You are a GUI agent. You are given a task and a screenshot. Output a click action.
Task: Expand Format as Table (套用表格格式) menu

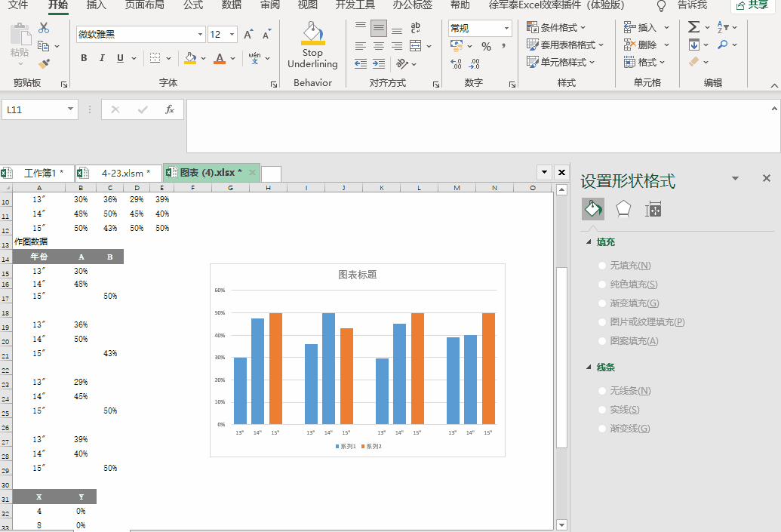click(x=565, y=45)
